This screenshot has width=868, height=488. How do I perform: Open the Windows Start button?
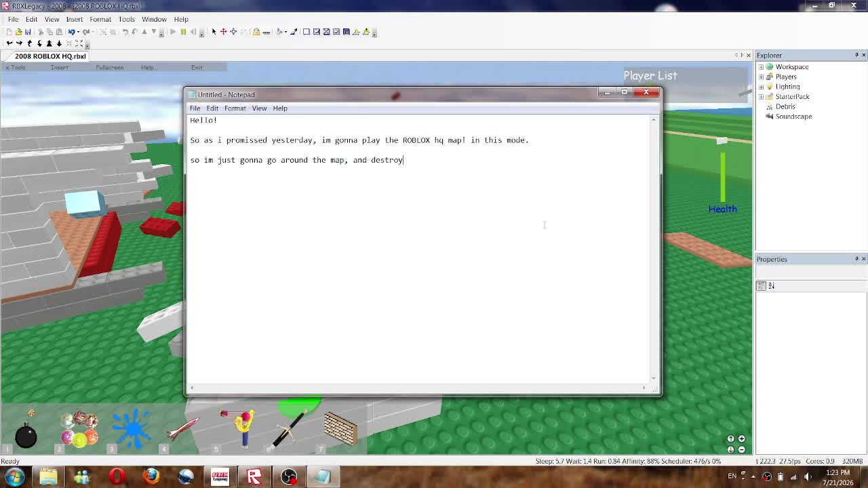[15, 476]
